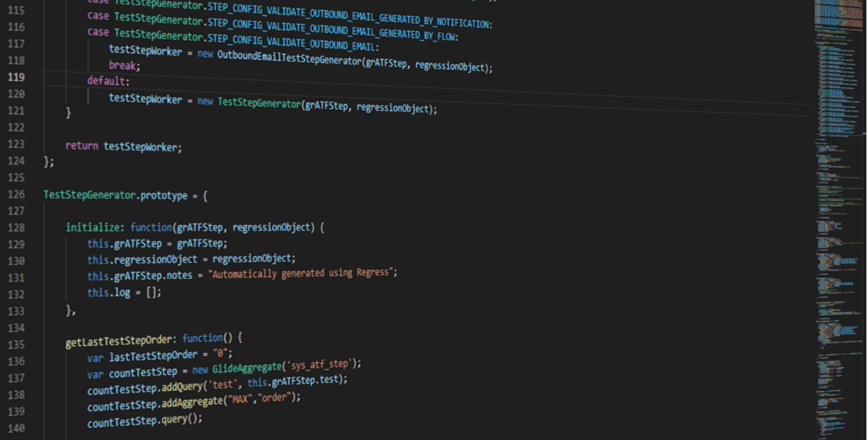Click line number 140 in the gutter
The height and width of the screenshot is (440, 868).
tap(16, 428)
